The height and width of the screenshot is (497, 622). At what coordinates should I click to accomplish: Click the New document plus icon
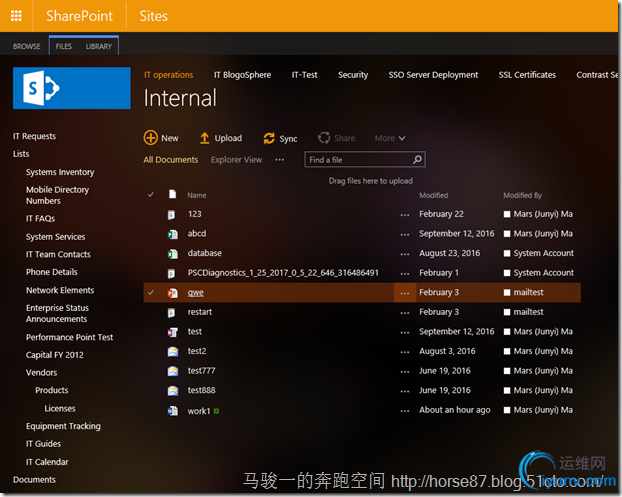150,138
